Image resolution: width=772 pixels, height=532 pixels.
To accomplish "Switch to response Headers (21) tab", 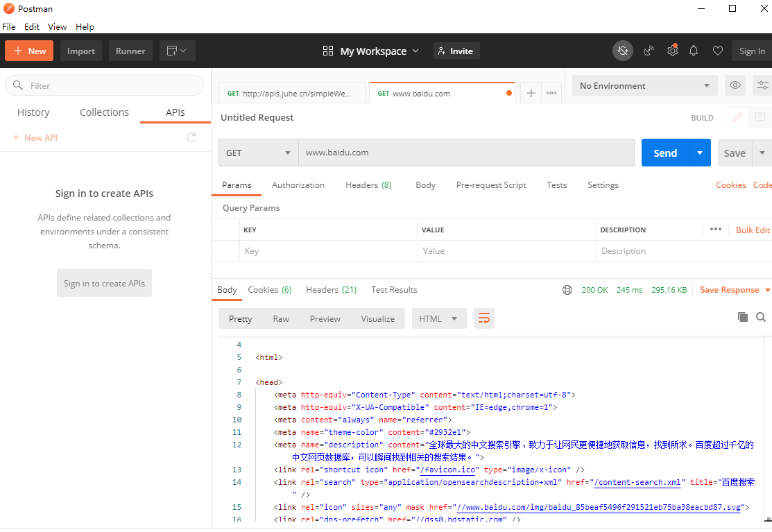I will tap(332, 290).
